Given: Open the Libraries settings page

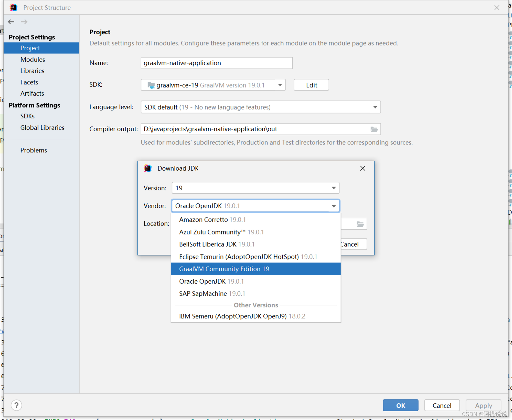Looking at the screenshot, I should [x=41, y=71].
